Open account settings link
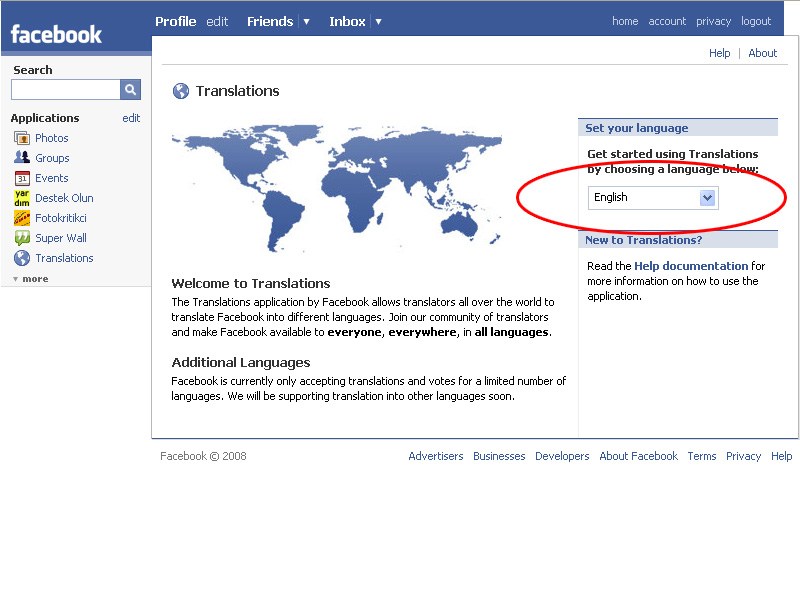This screenshot has height=611, width=800. (x=667, y=21)
